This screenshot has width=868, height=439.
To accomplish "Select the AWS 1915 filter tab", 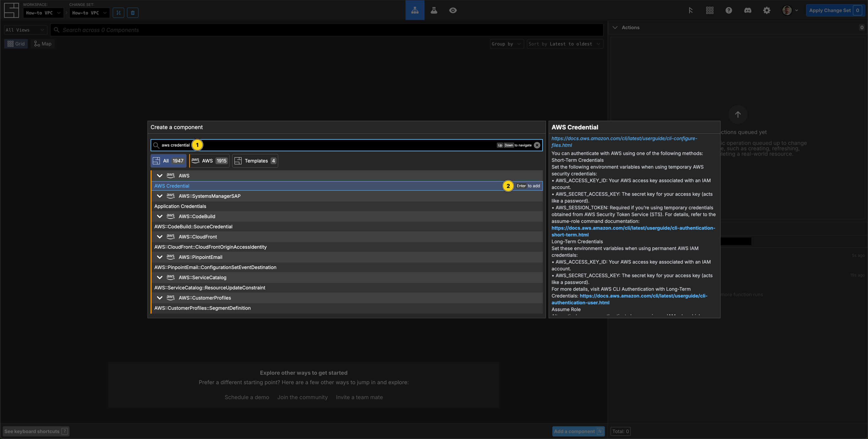I will pos(209,161).
